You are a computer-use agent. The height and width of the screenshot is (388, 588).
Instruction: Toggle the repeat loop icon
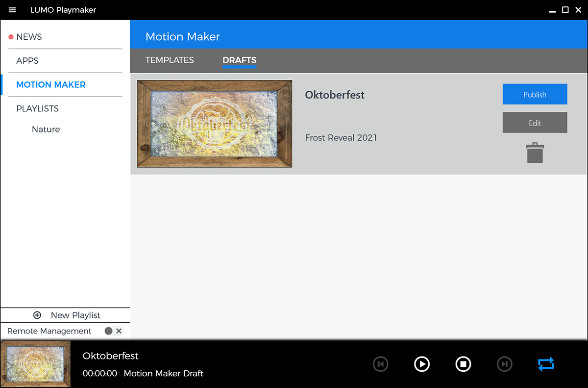pyautogui.click(x=545, y=364)
